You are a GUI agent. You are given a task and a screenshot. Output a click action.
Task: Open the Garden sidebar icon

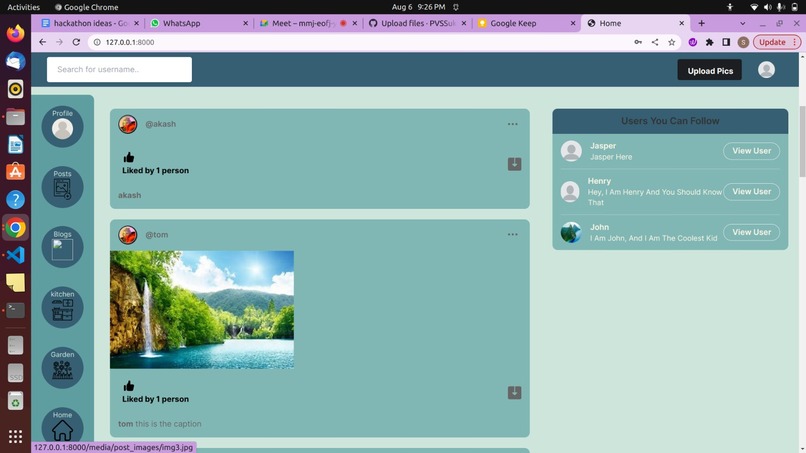coord(62,367)
